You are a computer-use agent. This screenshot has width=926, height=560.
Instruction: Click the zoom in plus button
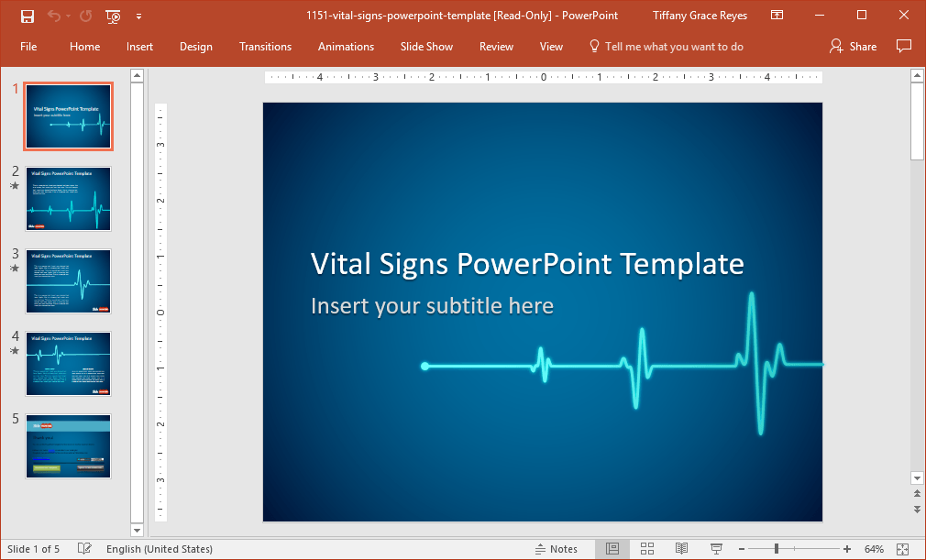pyautogui.click(x=847, y=549)
